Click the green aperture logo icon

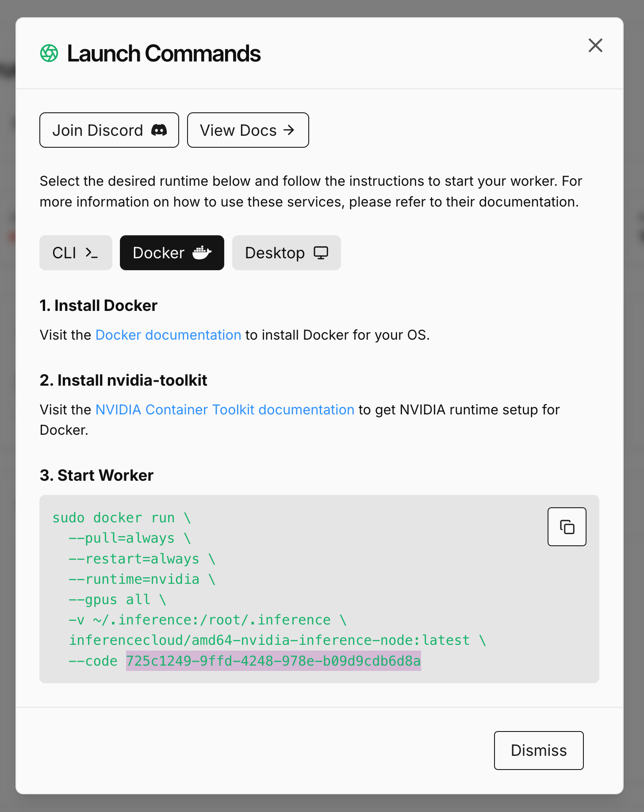point(49,54)
